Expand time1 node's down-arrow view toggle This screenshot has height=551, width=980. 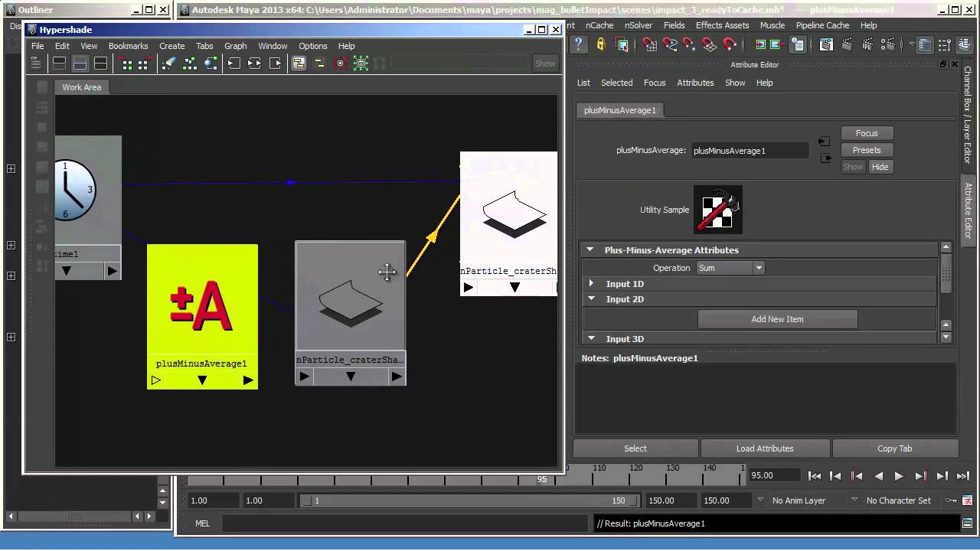coord(67,271)
